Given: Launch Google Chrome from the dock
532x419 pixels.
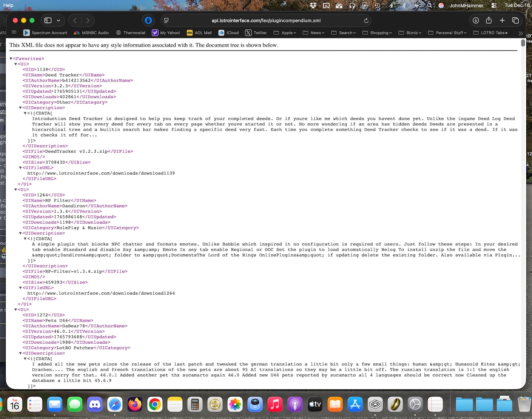Looking at the screenshot, I should 155,404.
